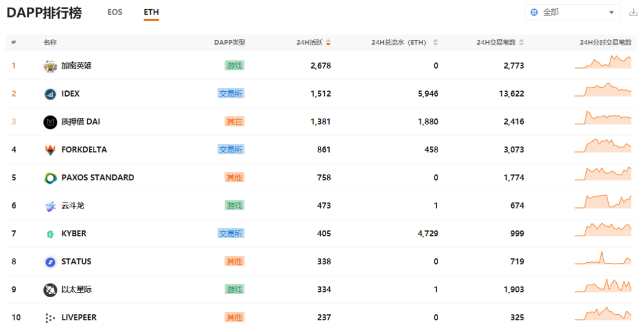Screen dimensions: 644x332
Task: Click the 交易所 tag on KYBER row
Action: click(231, 234)
